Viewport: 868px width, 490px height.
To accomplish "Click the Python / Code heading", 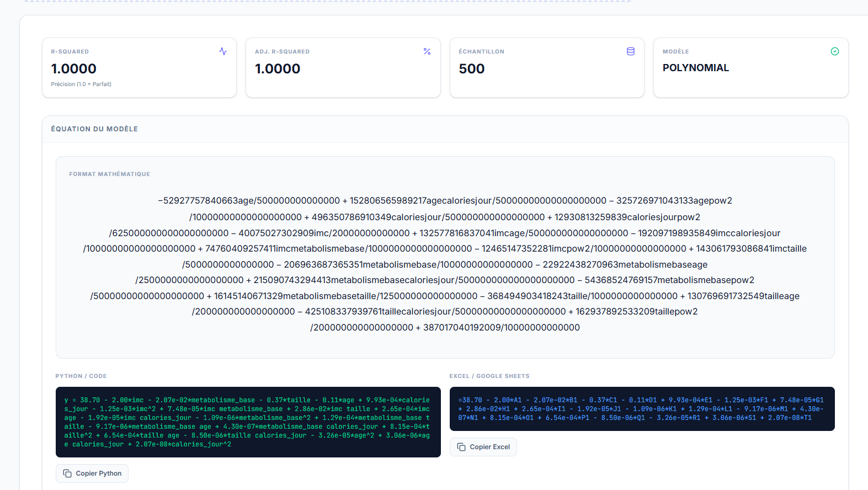I will pos(81,376).
